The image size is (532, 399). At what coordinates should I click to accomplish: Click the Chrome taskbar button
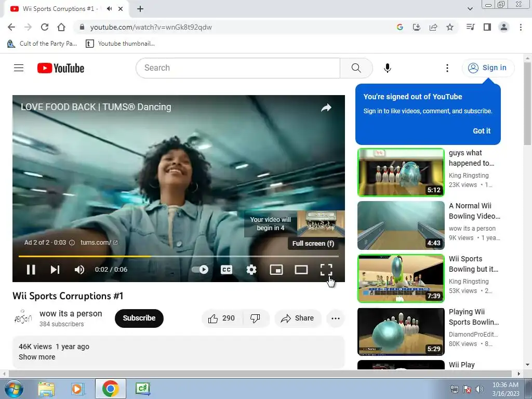(110, 389)
